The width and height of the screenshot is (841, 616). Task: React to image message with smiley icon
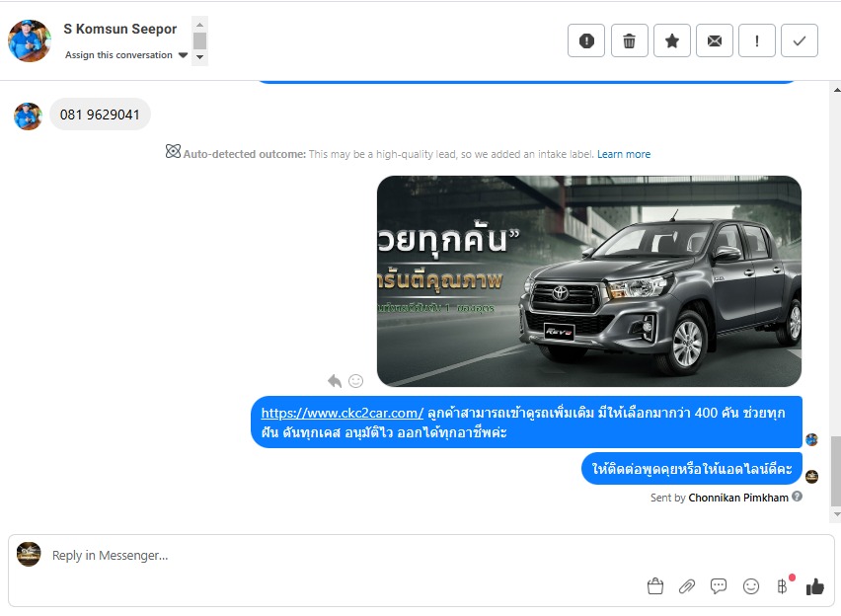tap(355, 381)
